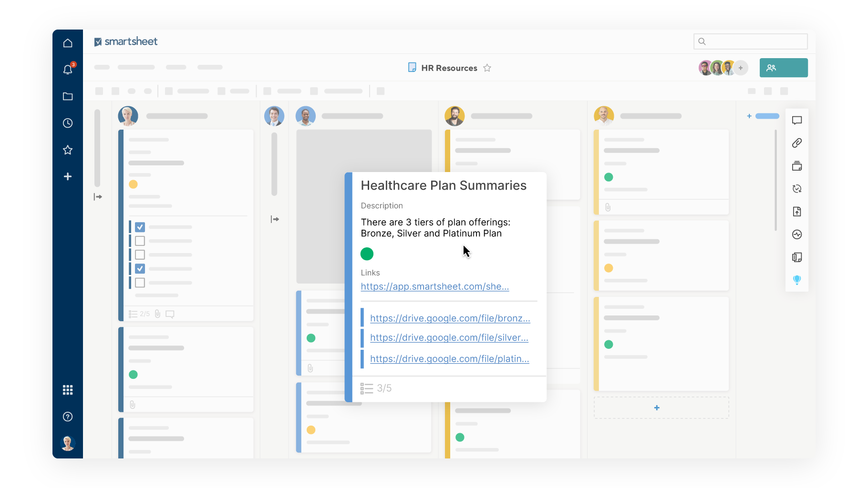
Task: Open the Help question mark icon
Action: coord(68,417)
